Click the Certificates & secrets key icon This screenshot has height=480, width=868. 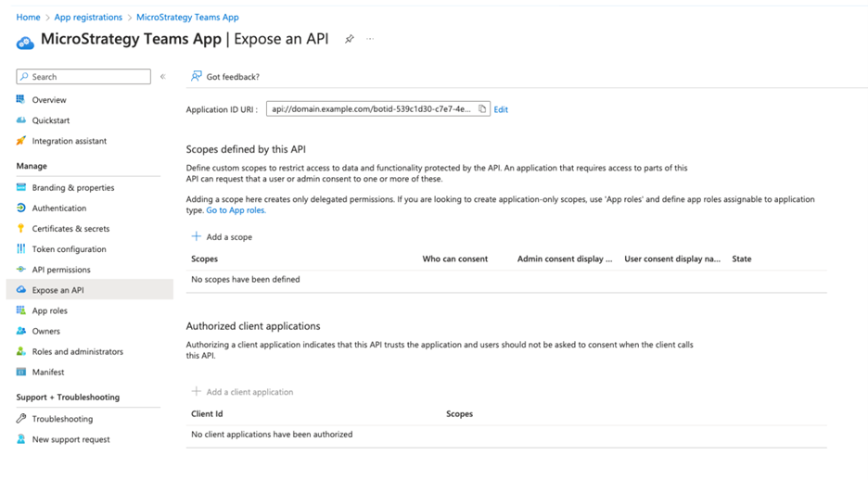pyautogui.click(x=21, y=229)
